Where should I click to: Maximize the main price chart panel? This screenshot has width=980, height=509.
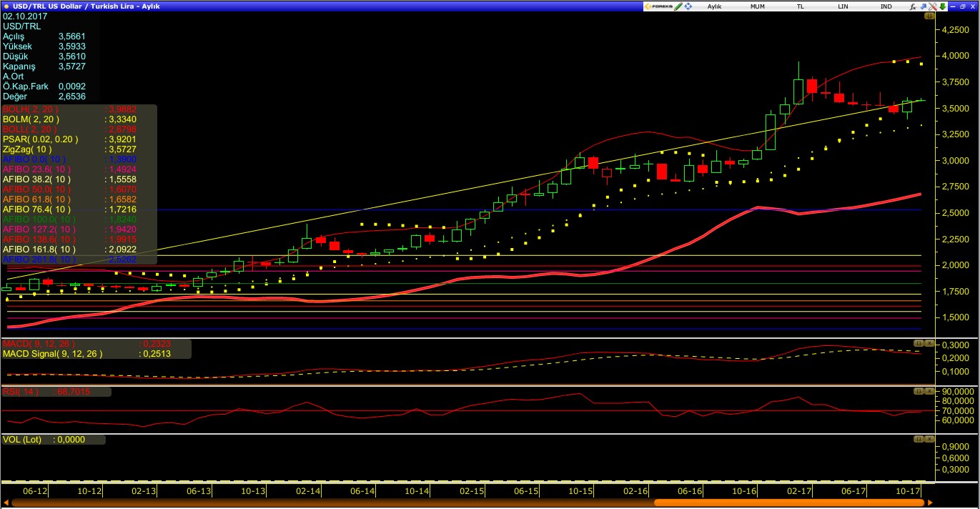pyautogui.click(x=929, y=15)
